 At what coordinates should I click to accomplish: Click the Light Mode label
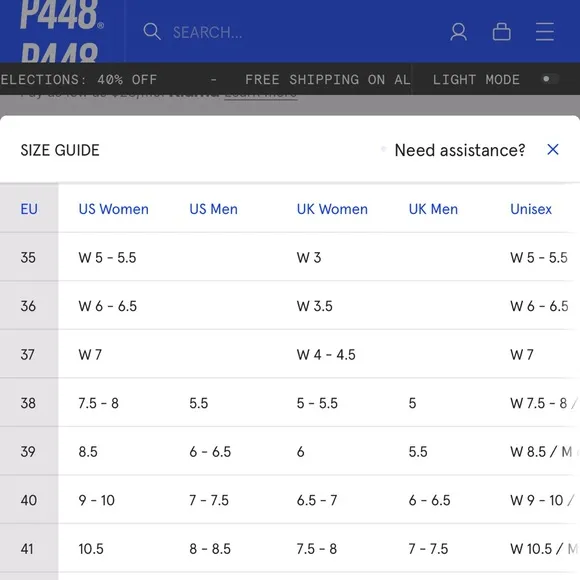pyautogui.click(x=476, y=80)
